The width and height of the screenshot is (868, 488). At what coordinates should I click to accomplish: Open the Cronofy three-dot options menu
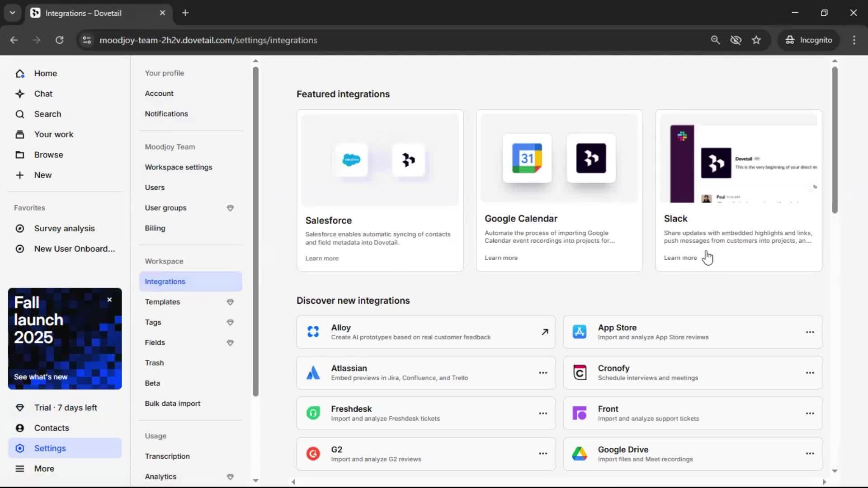(810, 373)
